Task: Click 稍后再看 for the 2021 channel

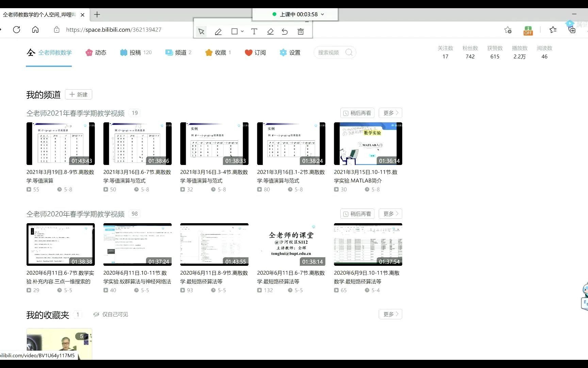Action: [357, 113]
